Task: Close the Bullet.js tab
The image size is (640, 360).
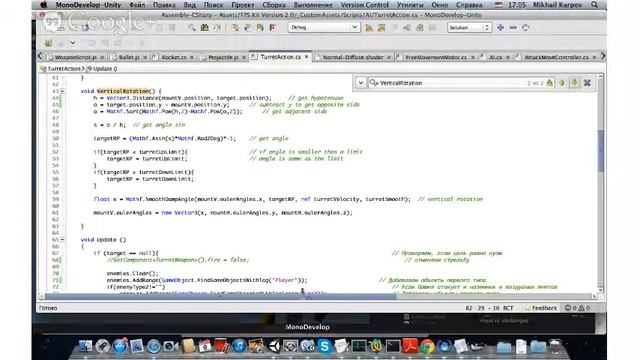Action: pyautogui.click(x=144, y=57)
